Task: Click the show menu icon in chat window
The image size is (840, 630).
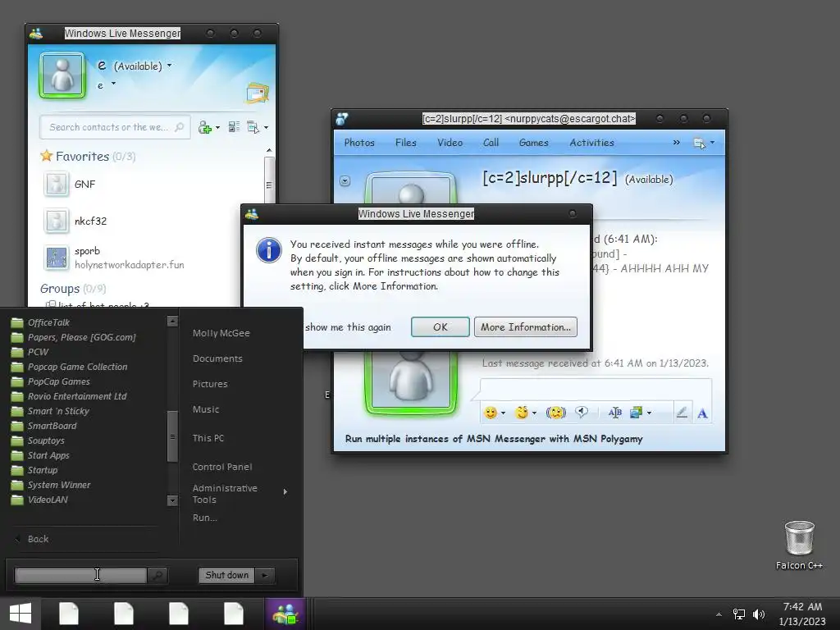Action: (699, 143)
